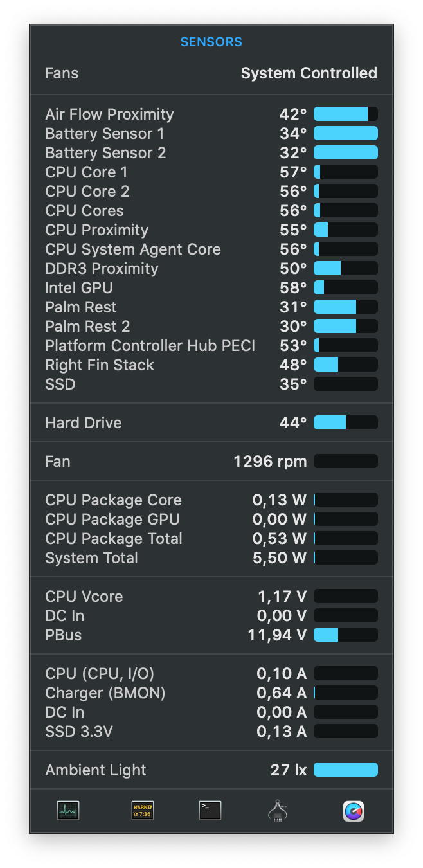Click the Fans System Controlled setting
Viewport: 423px width, 868px height.
click(x=309, y=73)
